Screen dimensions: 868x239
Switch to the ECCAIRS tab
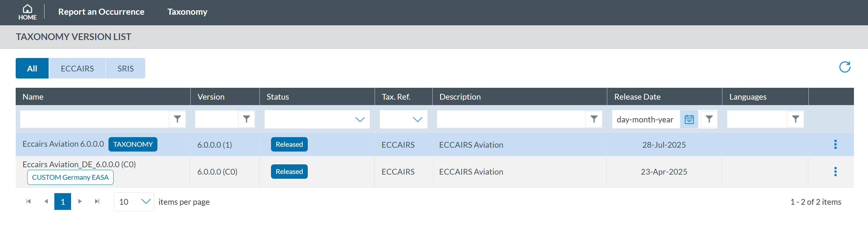77,69
